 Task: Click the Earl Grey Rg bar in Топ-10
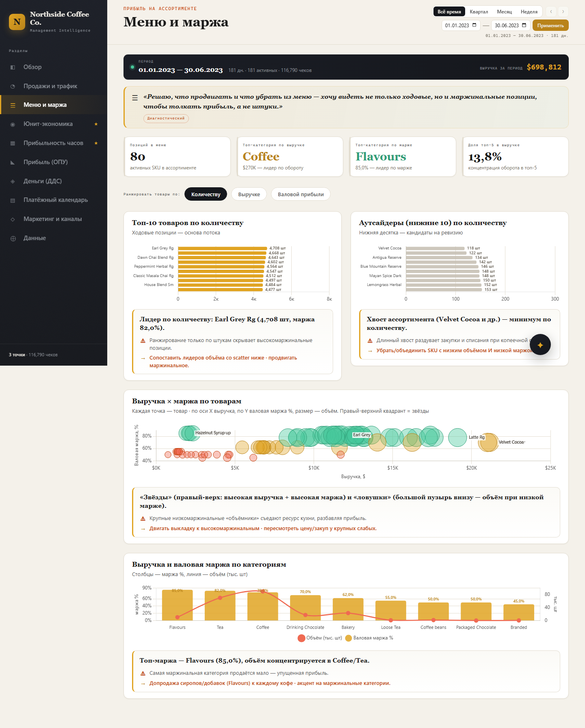pyautogui.click(x=223, y=248)
